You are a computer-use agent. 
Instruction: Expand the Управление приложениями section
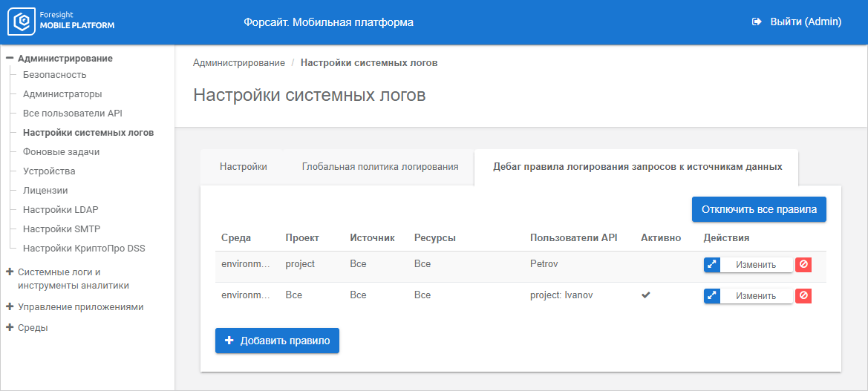10,306
